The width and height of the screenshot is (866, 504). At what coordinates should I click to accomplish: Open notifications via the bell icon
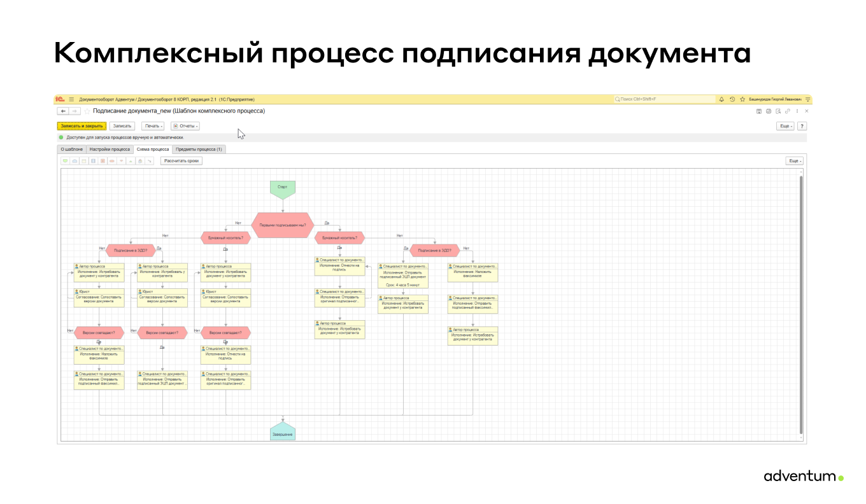(721, 99)
